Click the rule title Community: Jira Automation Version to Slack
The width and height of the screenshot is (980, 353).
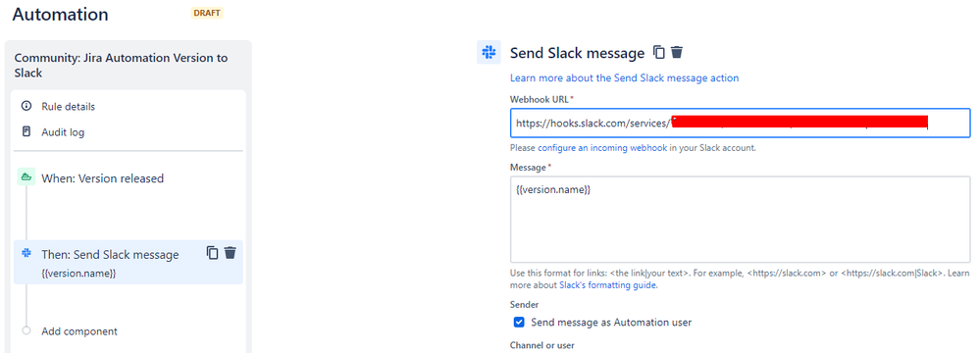(x=122, y=65)
